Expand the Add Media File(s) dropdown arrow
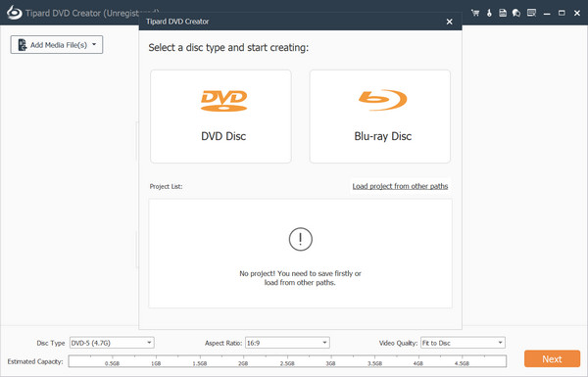Viewport: 588px width, 377px height. click(x=94, y=45)
